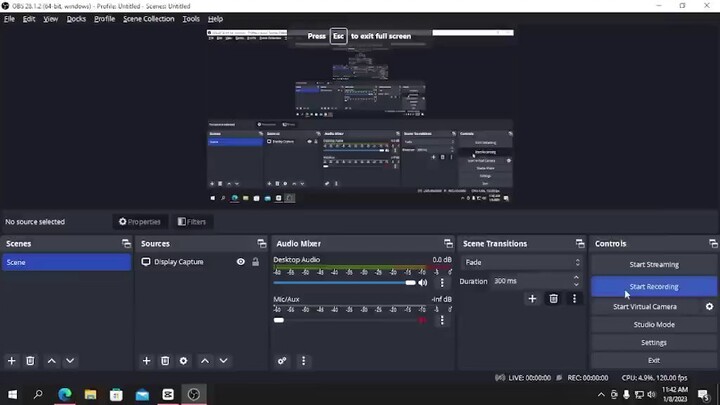Viewport: 720px width, 405px height.
Task: Undock the Audio Mixer panel
Action: (448, 243)
